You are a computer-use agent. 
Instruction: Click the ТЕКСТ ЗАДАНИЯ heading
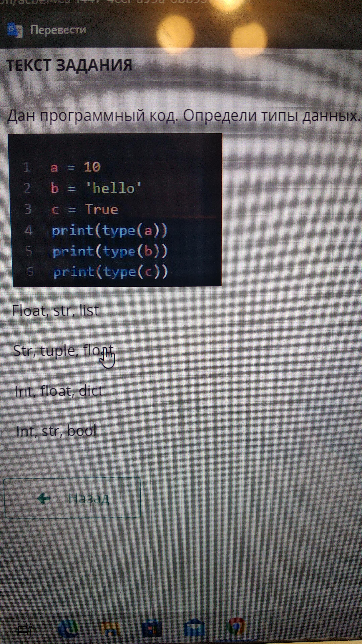click(69, 65)
